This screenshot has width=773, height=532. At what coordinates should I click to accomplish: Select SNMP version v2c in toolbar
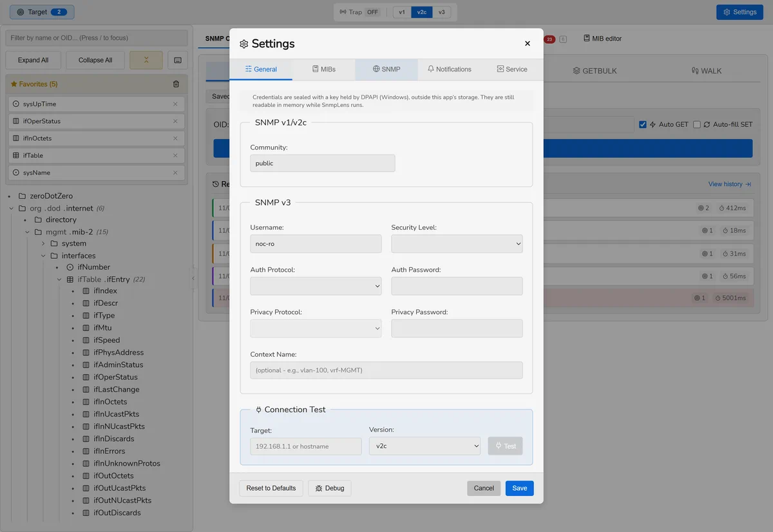pyautogui.click(x=421, y=12)
